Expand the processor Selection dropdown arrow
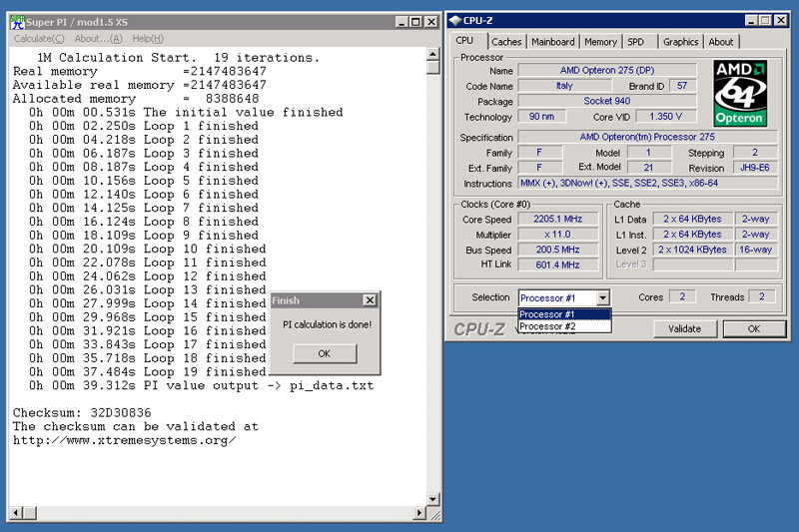This screenshot has width=799, height=532. [x=603, y=297]
